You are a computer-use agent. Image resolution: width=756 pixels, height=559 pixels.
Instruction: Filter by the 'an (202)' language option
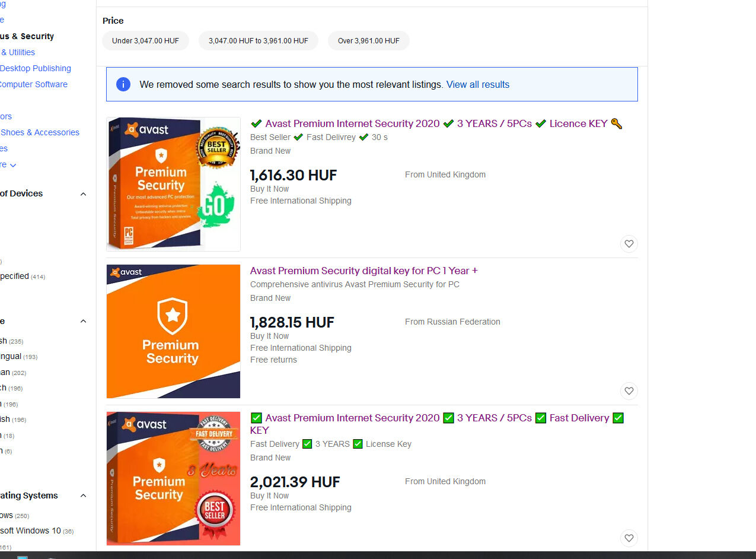pos(13,372)
